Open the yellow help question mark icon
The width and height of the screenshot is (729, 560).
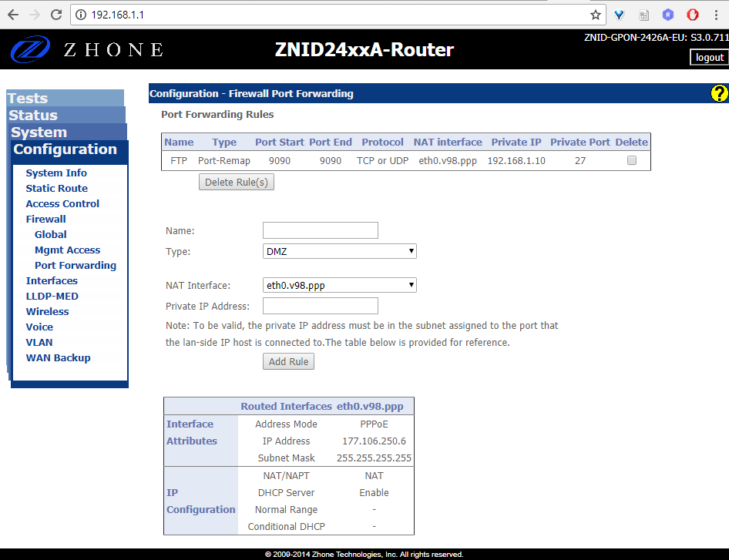719,93
